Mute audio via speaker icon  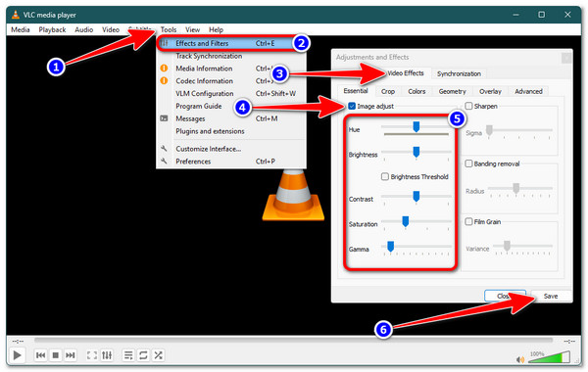click(520, 359)
